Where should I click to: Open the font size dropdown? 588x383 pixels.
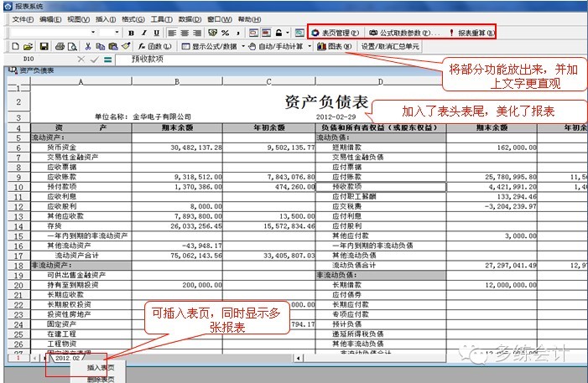[117, 33]
